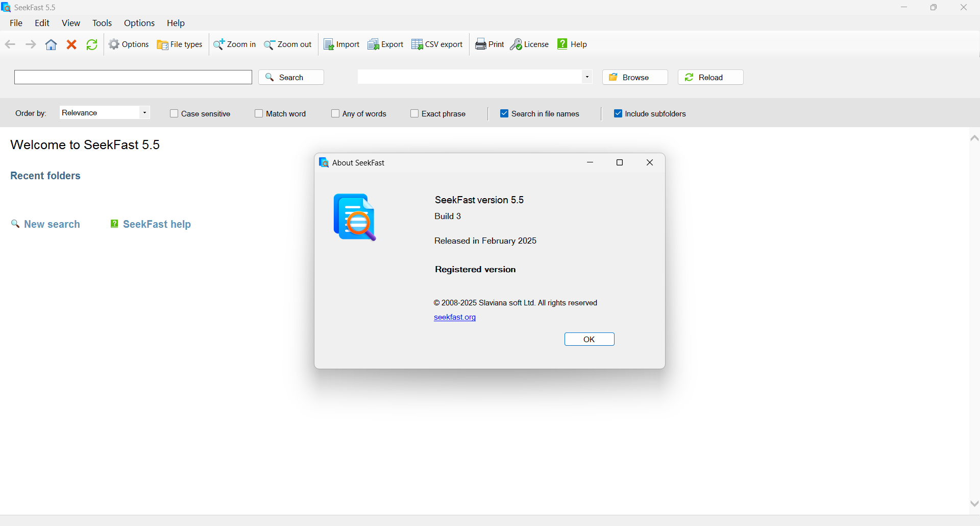Click OK in About SeekFast dialog
This screenshot has height=526, width=980.
point(589,339)
